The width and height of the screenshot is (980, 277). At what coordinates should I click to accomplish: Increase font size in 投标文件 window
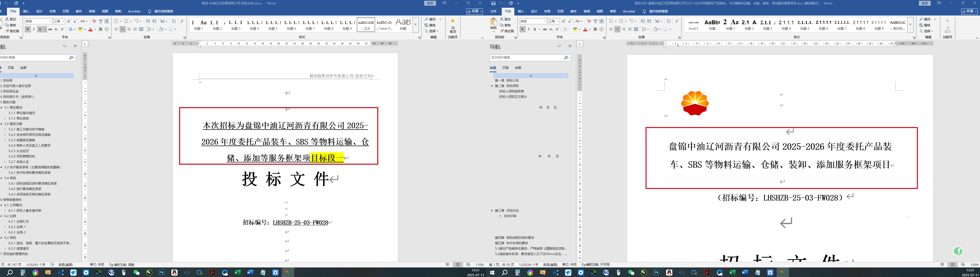[x=69, y=21]
